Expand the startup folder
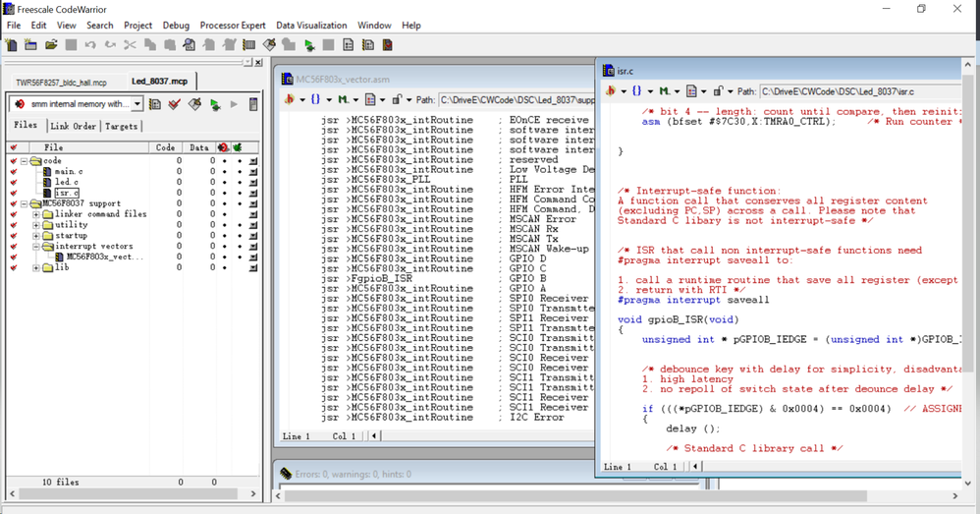980x514 pixels. pyautogui.click(x=36, y=236)
